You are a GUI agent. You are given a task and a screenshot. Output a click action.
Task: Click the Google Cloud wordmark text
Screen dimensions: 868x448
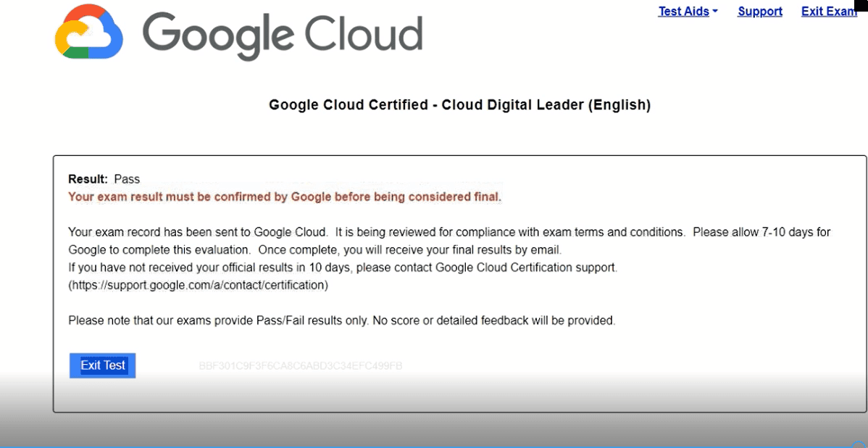pos(282,34)
